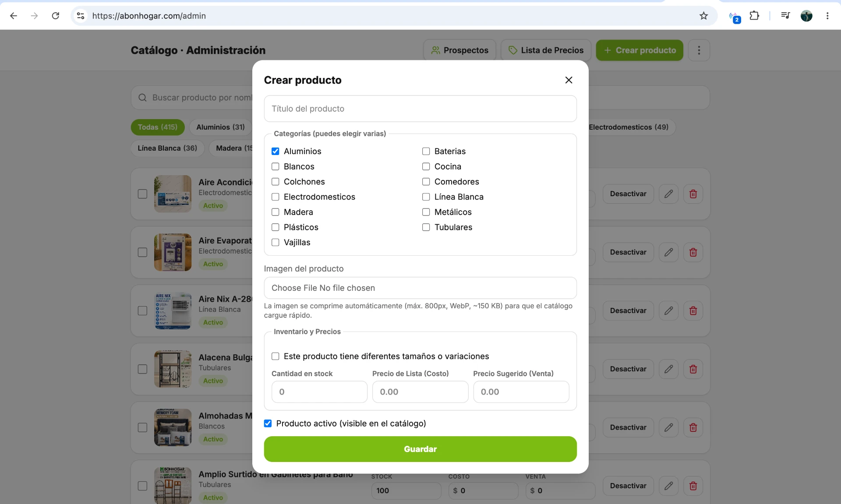Choose a file for product image

420,288
